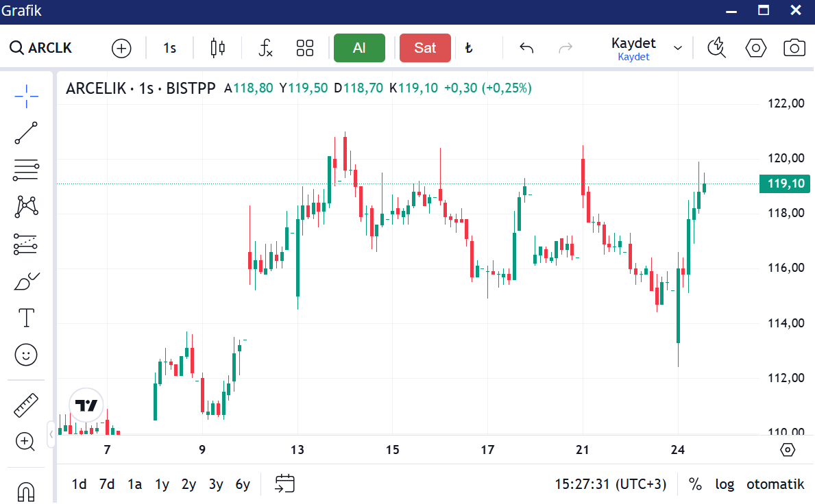Image resolution: width=815 pixels, height=504 pixels.
Task: Expand the Kaydet dropdown arrow
Action: (x=678, y=48)
